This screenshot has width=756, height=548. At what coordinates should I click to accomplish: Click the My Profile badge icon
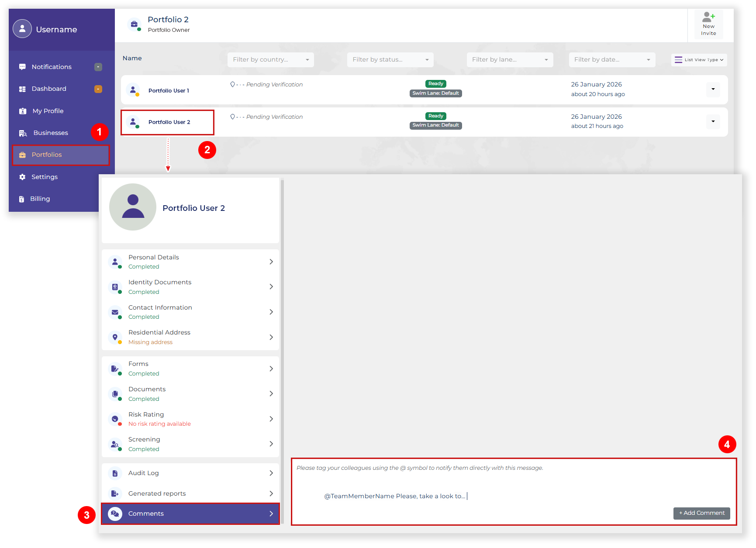[23, 111]
